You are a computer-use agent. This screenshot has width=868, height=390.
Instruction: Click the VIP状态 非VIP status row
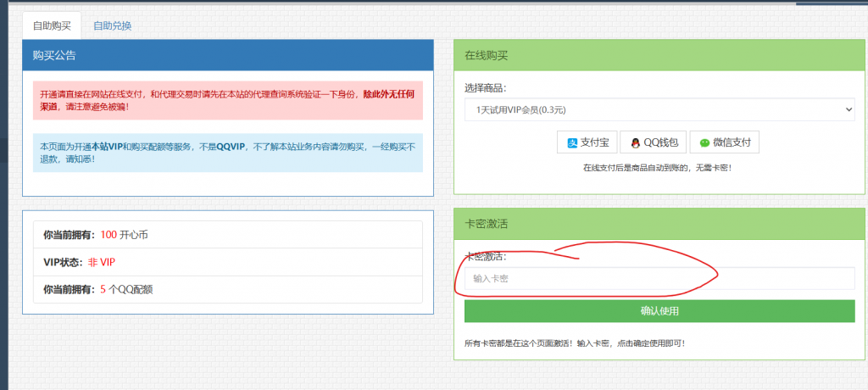pos(227,262)
